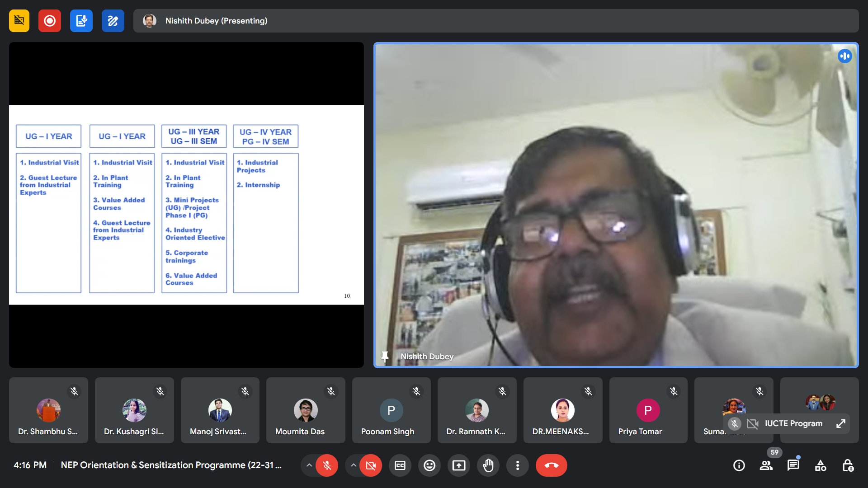868x488 pixels.
Task: Click the red recording extension icon
Action: 50,21
